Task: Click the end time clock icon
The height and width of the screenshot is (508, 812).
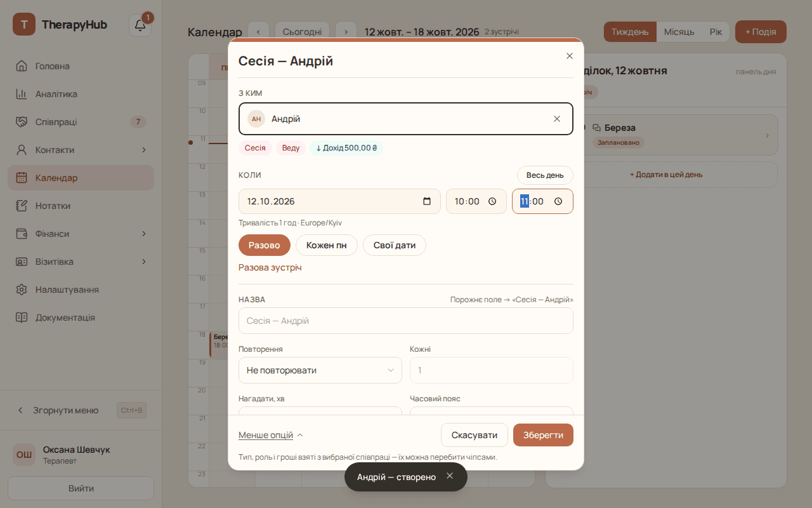Action: click(x=558, y=201)
